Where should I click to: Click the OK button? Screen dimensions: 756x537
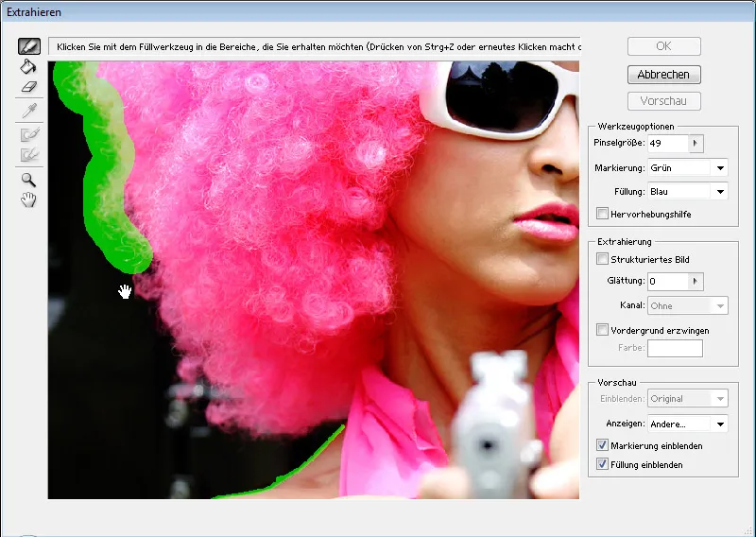[664, 46]
